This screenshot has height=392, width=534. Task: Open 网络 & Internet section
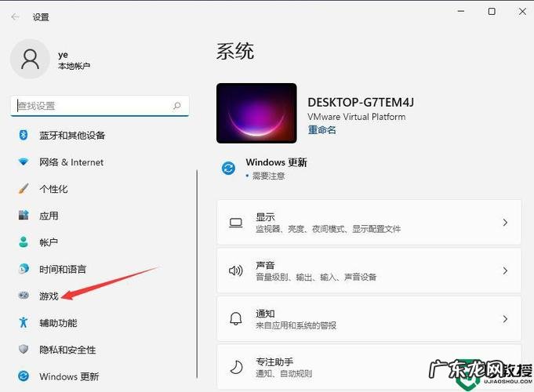(71, 162)
